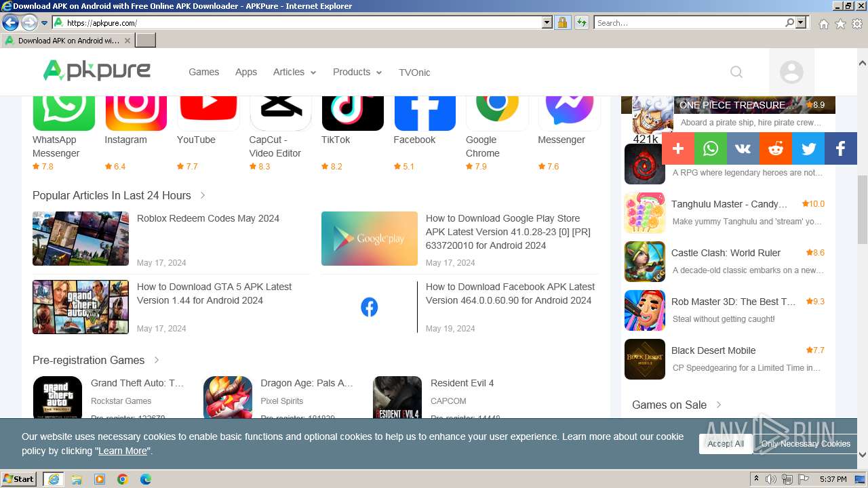Share page on Twitter

[808, 148]
